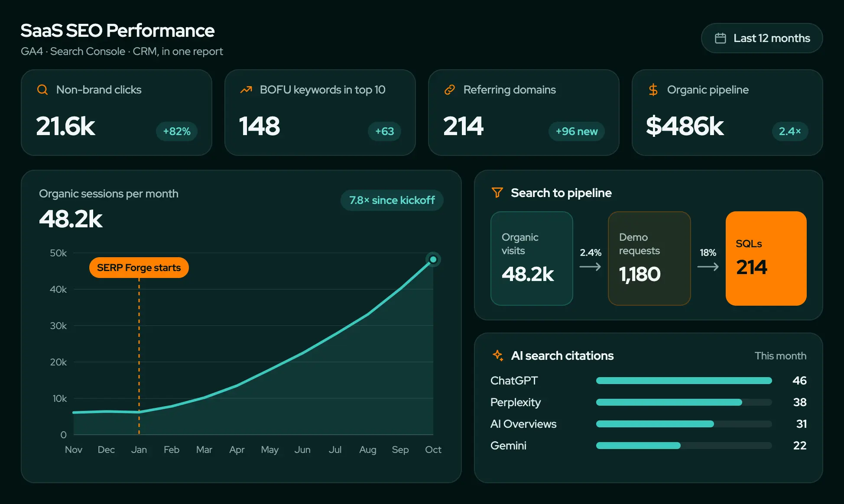This screenshot has width=844, height=504.
Task: Click the sparkle icon beside AI search citations
Action: pyautogui.click(x=498, y=355)
